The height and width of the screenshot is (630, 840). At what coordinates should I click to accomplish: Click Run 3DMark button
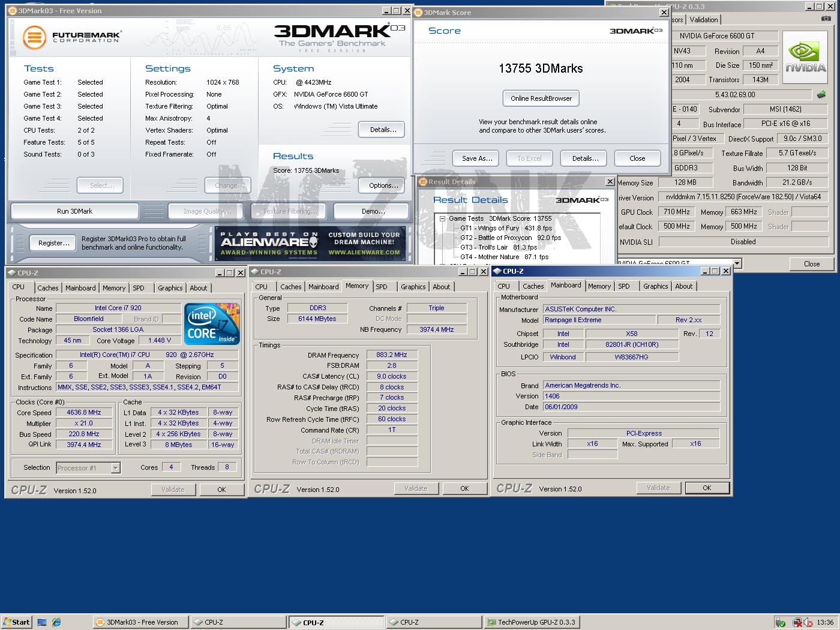point(75,211)
